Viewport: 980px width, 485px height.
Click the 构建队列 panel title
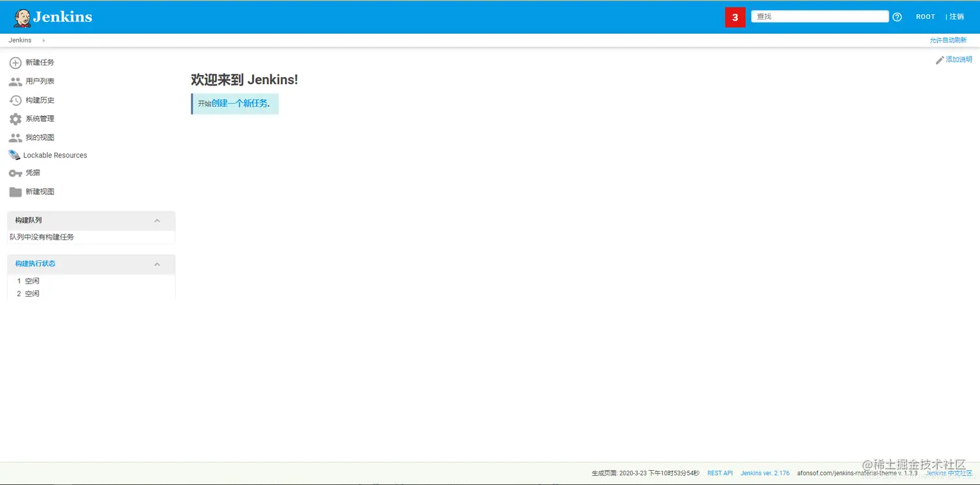tap(29, 221)
